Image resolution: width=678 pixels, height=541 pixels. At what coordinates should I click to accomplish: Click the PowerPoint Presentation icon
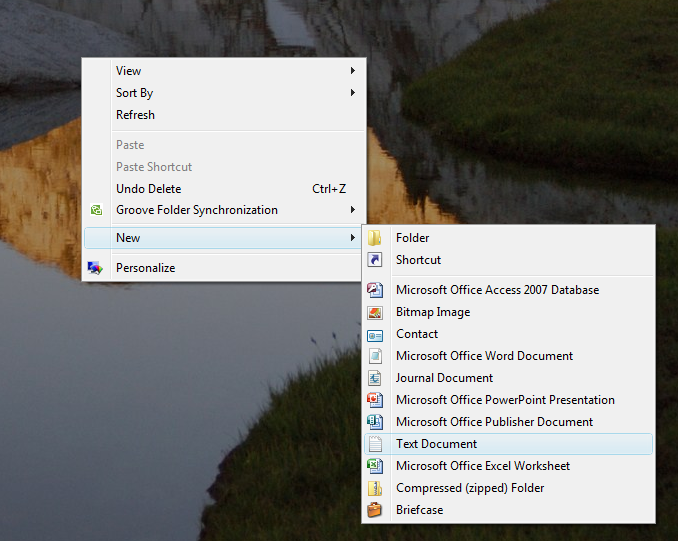click(374, 400)
